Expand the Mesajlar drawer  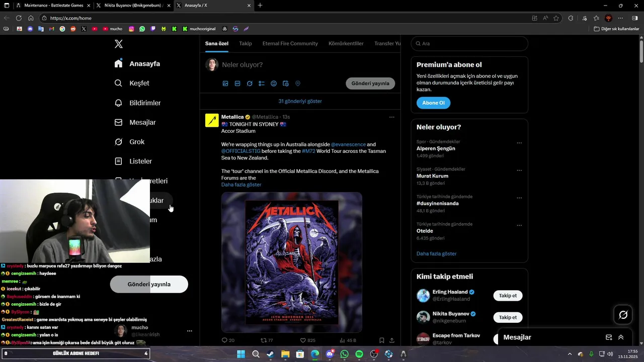pos(621,337)
